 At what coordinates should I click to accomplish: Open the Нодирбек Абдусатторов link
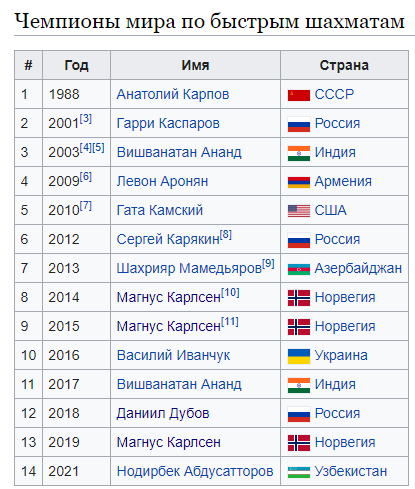[x=195, y=471]
